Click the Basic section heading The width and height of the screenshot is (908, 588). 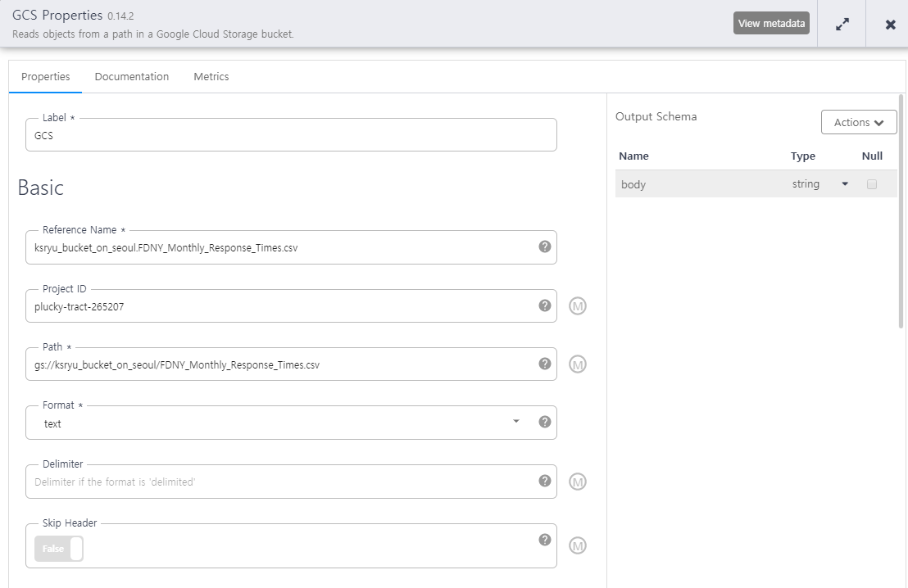40,188
